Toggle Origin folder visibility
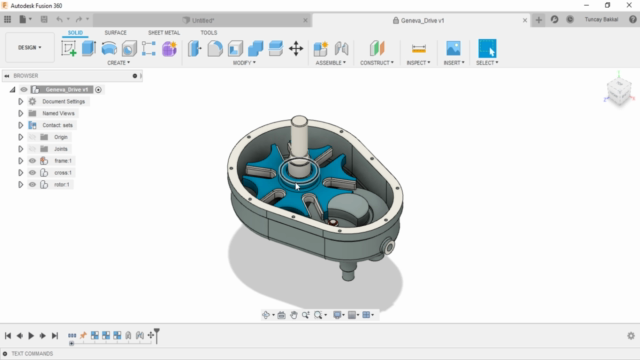 click(32, 137)
